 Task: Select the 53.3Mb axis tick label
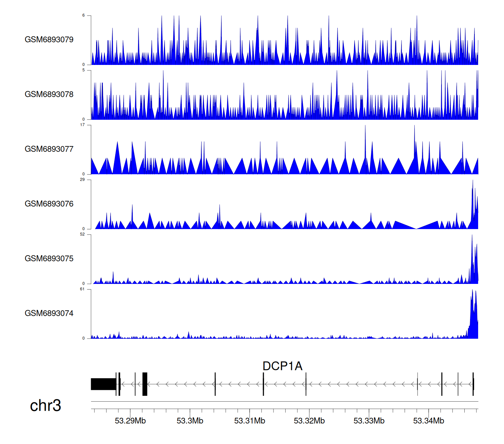190,421
